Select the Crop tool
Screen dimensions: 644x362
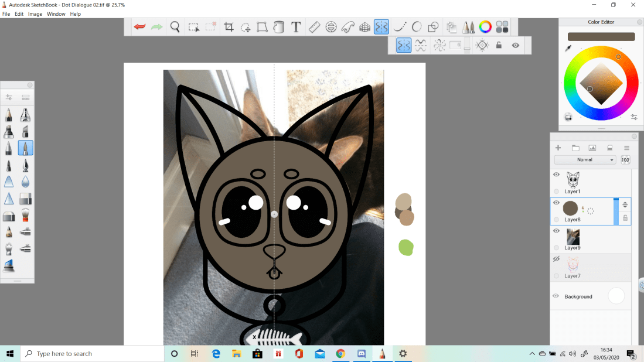click(229, 27)
